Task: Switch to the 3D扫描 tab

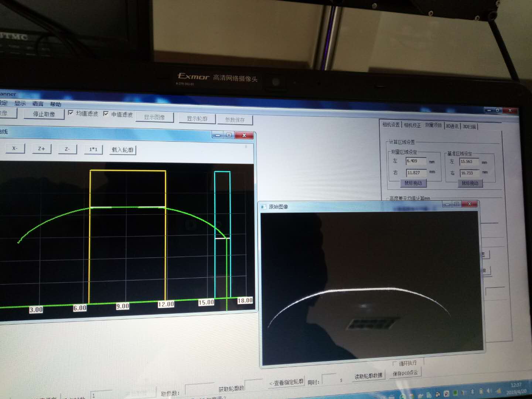Action: [470, 127]
